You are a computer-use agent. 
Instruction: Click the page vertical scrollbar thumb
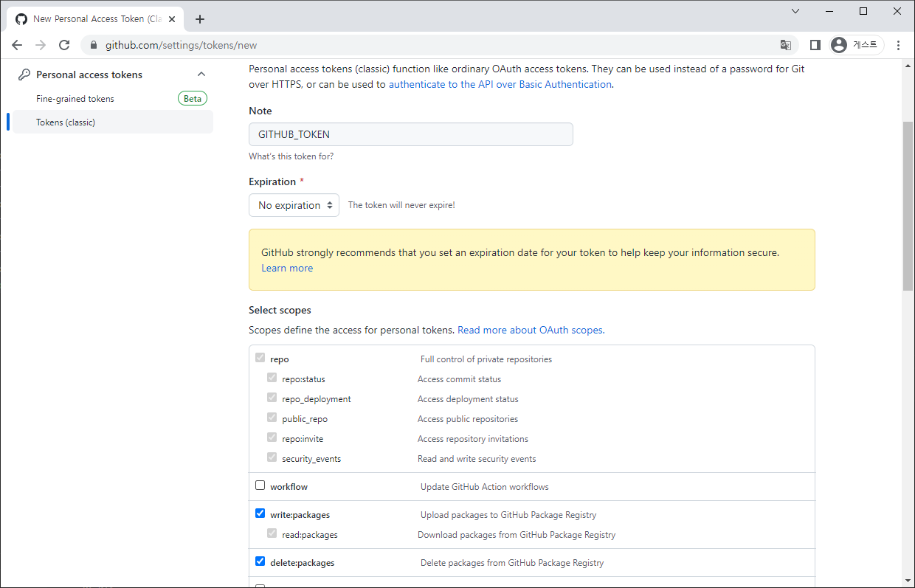pos(908,207)
